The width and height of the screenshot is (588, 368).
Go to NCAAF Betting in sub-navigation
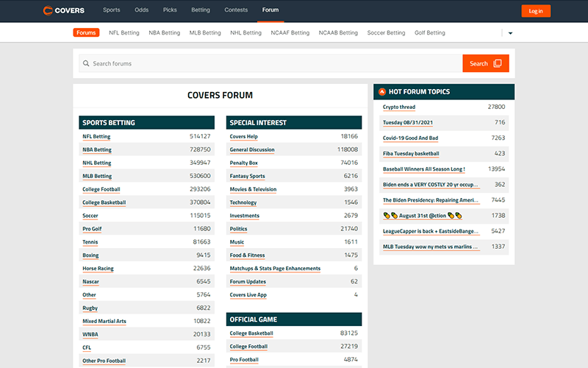[290, 32]
